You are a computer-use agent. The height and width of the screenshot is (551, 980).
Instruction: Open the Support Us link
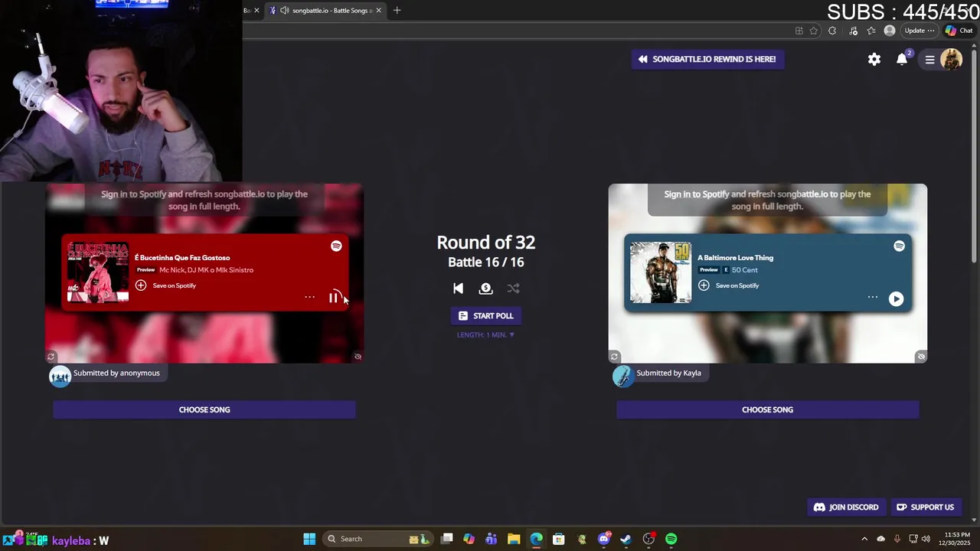pos(925,507)
